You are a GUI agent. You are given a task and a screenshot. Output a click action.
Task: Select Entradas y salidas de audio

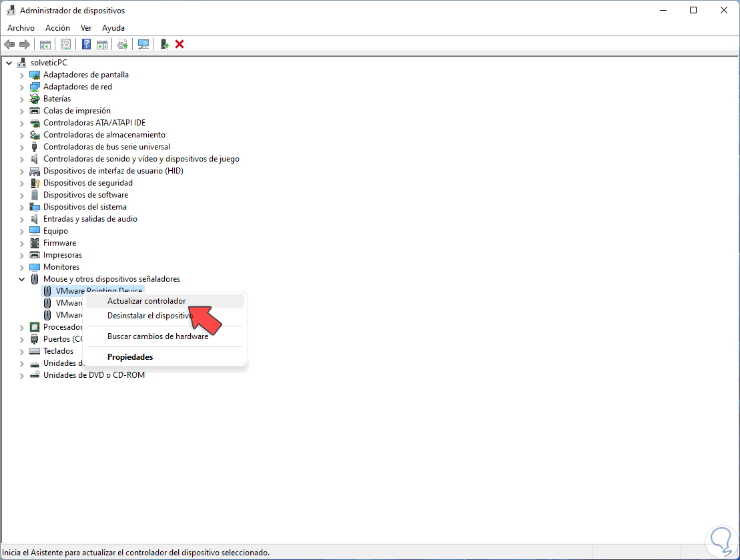click(x=90, y=219)
